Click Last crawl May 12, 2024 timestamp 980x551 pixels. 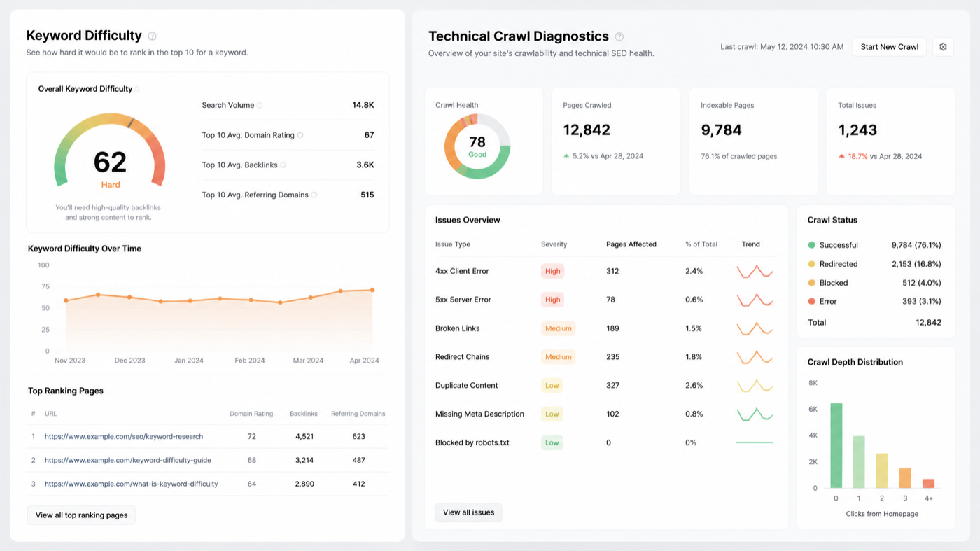click(x=782, y=47)
